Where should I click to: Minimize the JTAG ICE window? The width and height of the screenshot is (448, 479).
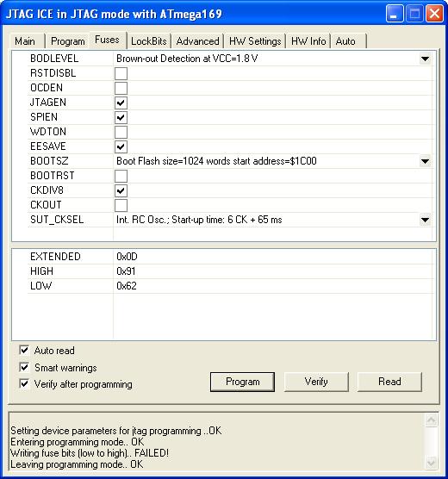point(395,14)
